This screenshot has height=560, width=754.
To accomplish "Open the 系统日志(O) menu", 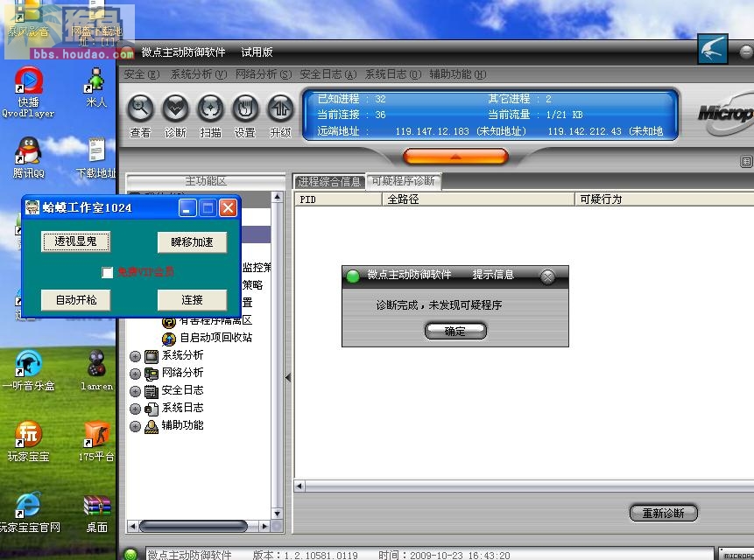I will pos(393,74).
